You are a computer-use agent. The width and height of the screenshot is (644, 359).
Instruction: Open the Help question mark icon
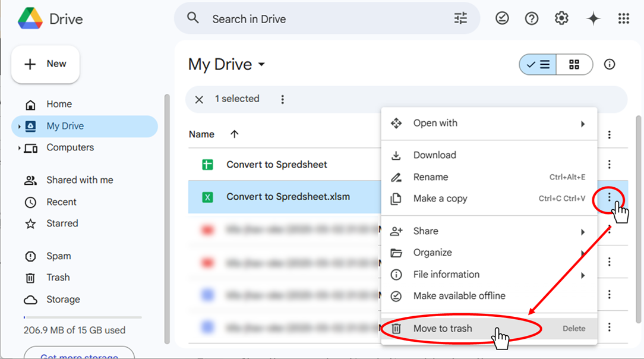point(532,18)
